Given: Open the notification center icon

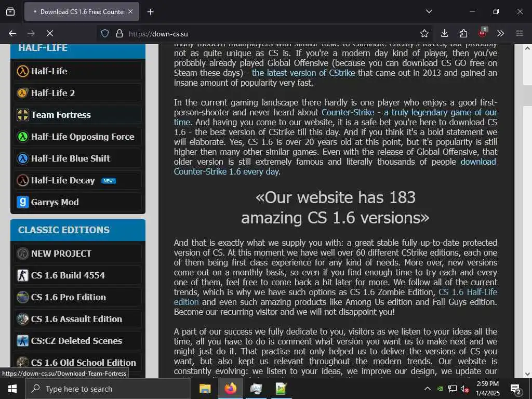Looking at the screenshot, I should 516,389.
